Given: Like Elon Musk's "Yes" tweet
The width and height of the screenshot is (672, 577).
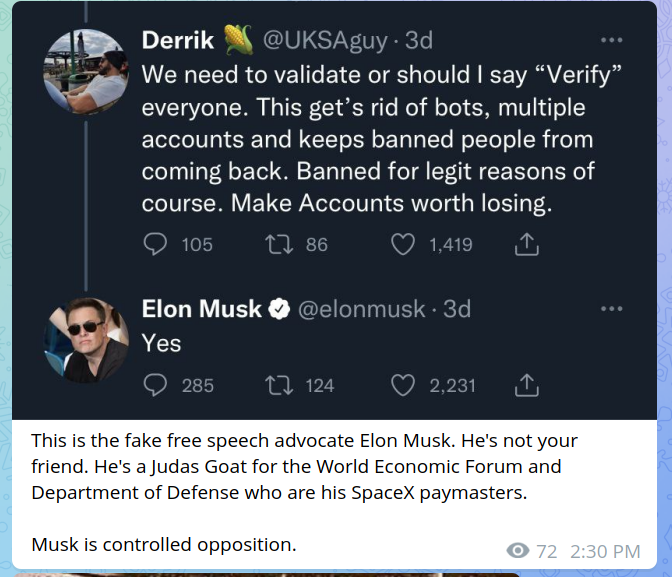Looking at the screenshot, I should 403,385.
